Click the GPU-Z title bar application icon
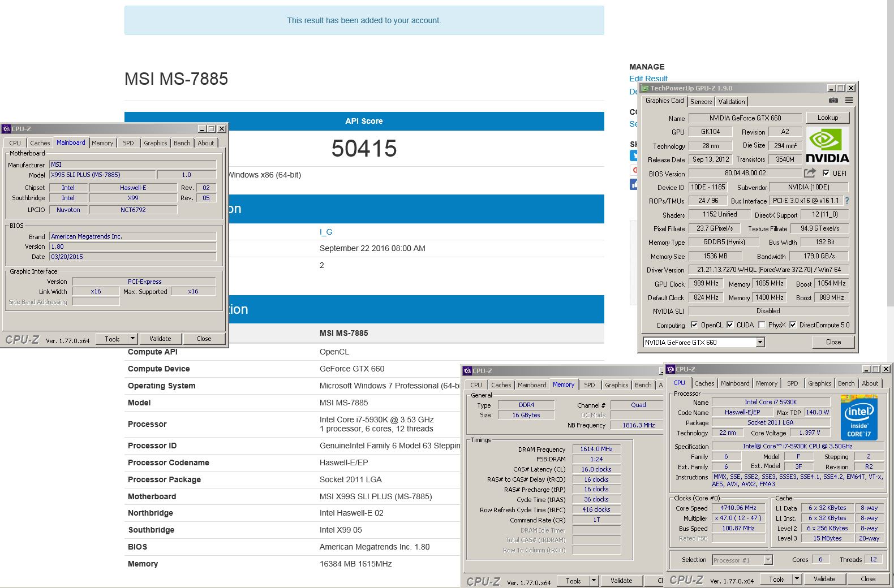This screenshot has height=588, width=894. [x=645, y=88]
